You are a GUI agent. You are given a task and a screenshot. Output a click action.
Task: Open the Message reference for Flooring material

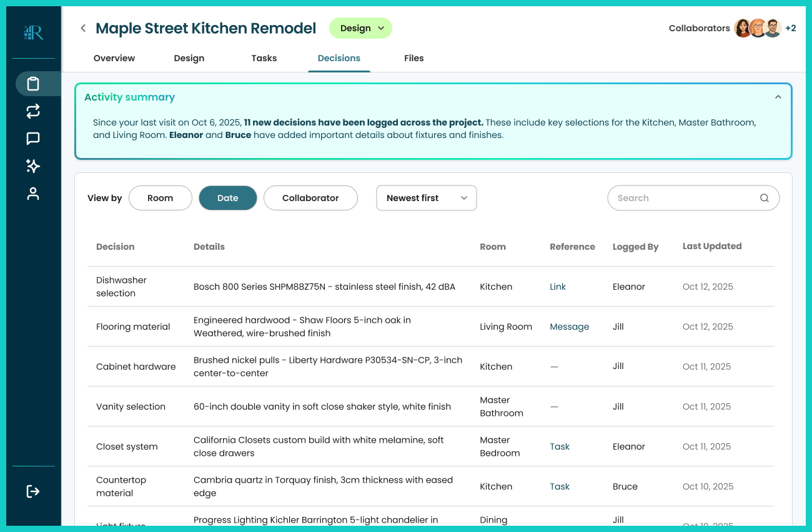tap(570, 327)
